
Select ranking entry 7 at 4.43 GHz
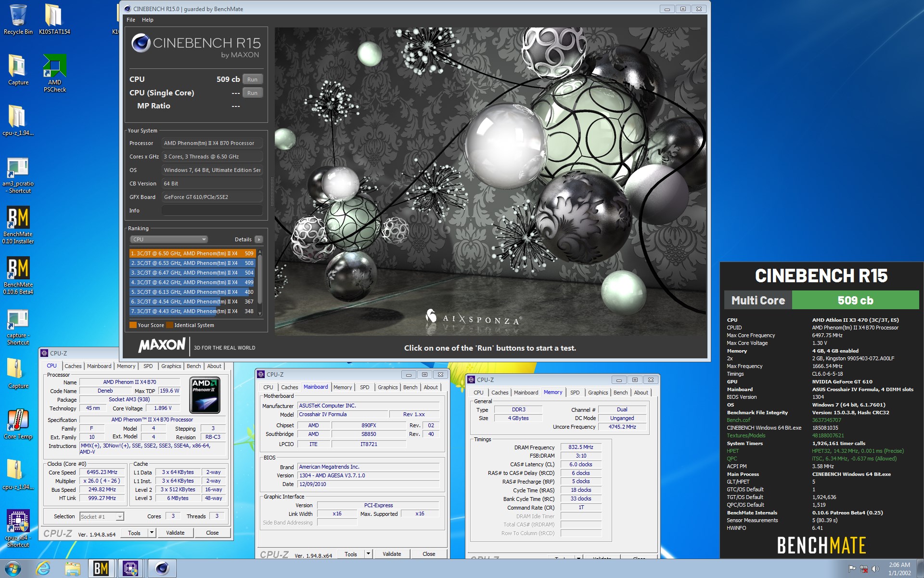[x=192, y=311]
